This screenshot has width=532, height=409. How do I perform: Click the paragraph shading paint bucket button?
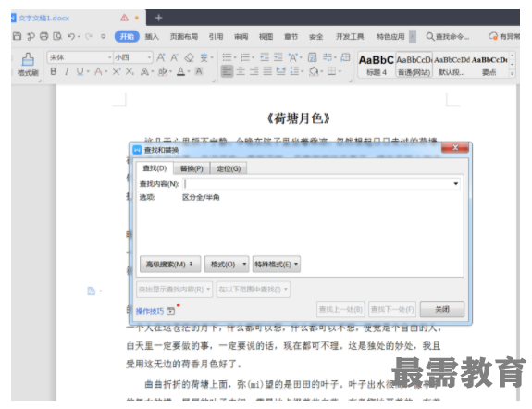(314, 71)
